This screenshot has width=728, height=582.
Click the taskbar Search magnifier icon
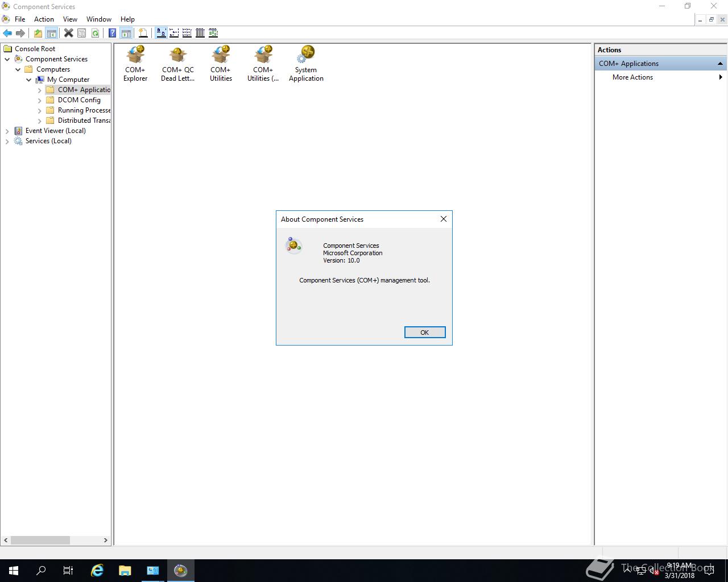click(41, 571)
